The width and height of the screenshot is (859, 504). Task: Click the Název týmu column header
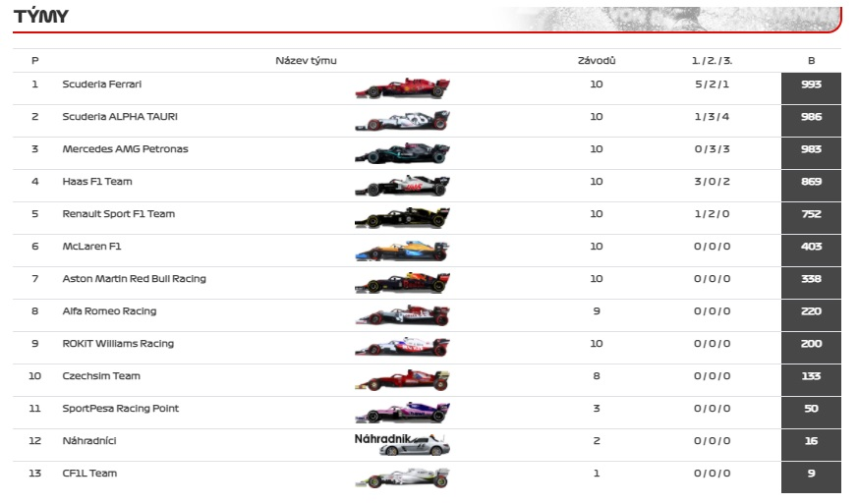(306, 61)
